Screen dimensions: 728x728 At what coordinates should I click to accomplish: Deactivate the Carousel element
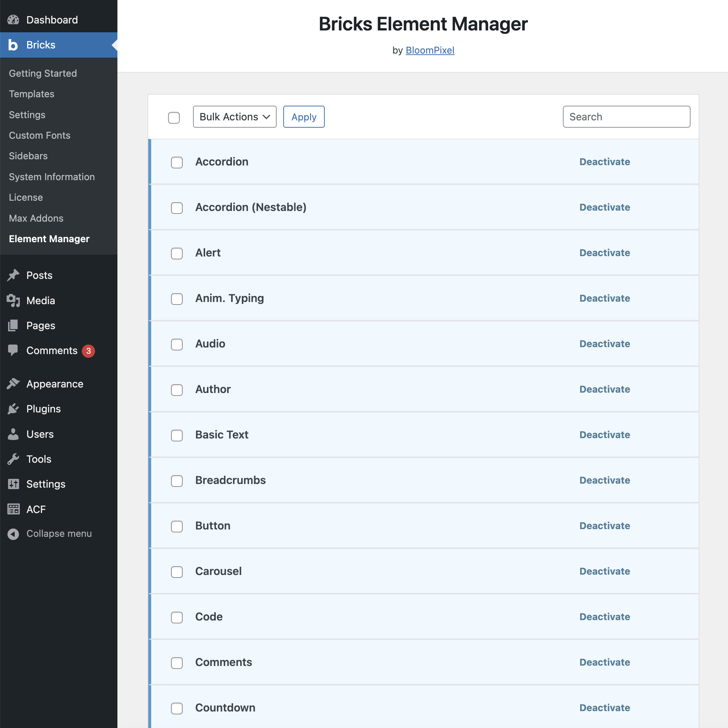tap(604, 571)
